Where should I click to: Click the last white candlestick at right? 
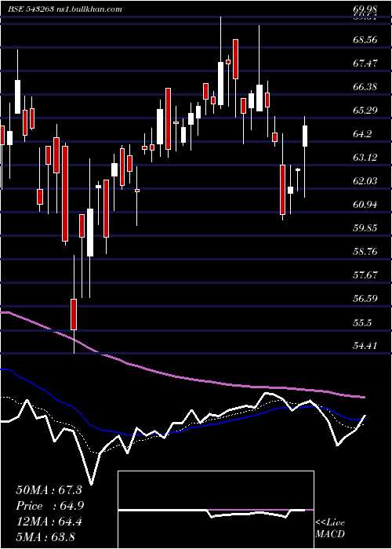click(305, 136)
